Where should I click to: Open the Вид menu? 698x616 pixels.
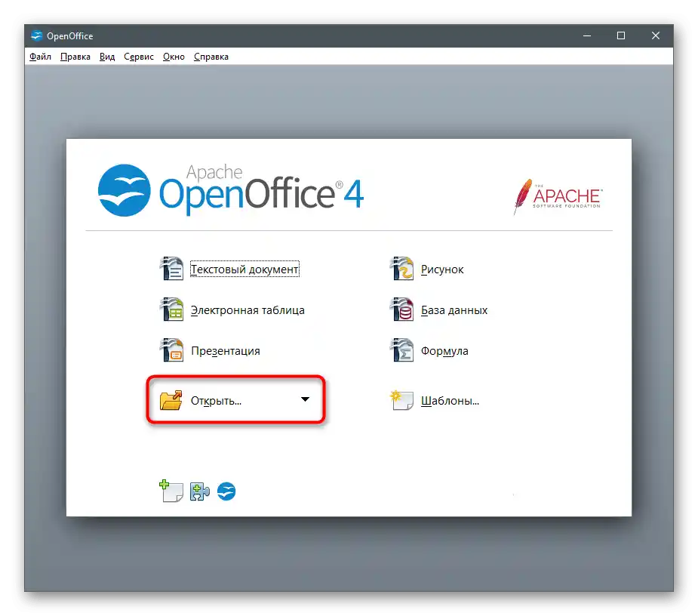coord(107,57)
